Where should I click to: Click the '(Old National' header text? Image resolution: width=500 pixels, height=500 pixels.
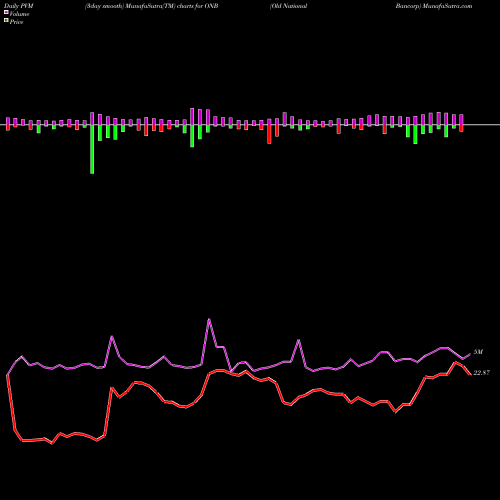(289, 6)
